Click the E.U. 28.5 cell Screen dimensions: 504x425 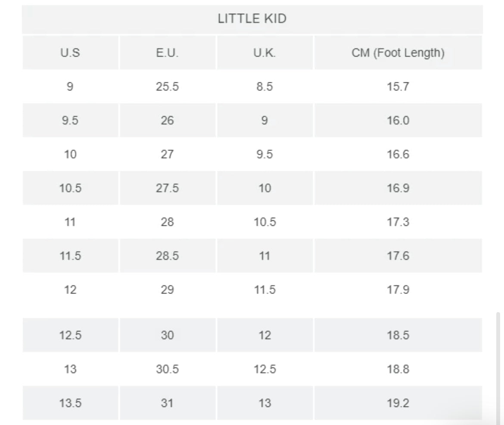(x=167, y=256)
